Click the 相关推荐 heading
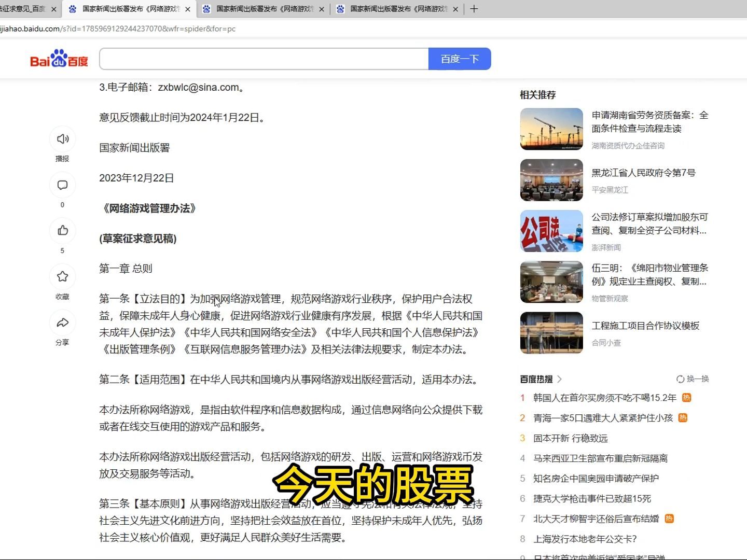The height and width of the screenshot is (560, 747). point(538,95)
